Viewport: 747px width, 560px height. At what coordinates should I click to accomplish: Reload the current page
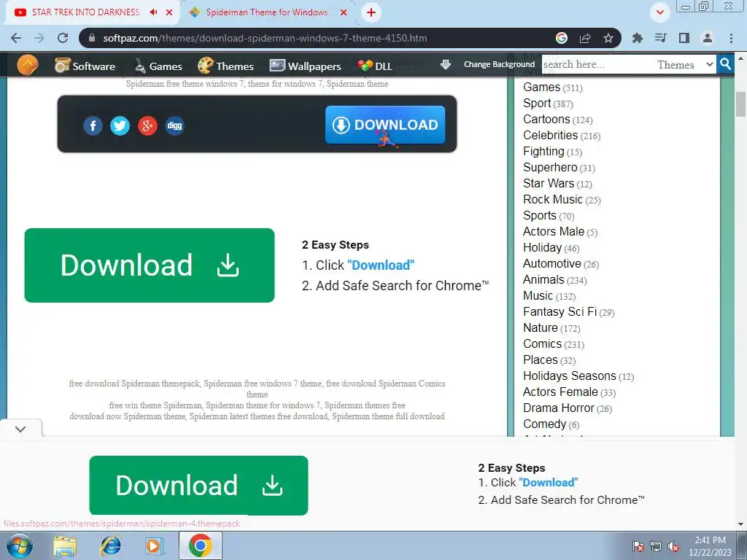(x=63, y=38)
